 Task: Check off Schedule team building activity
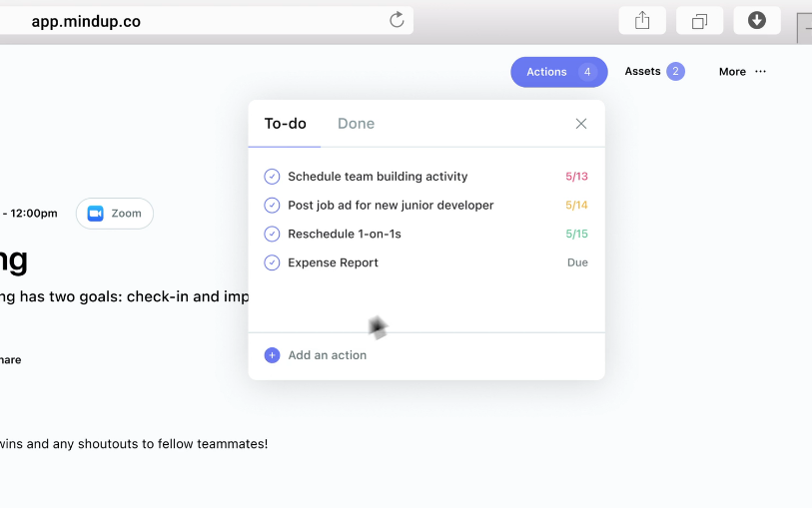pos(272,177)
